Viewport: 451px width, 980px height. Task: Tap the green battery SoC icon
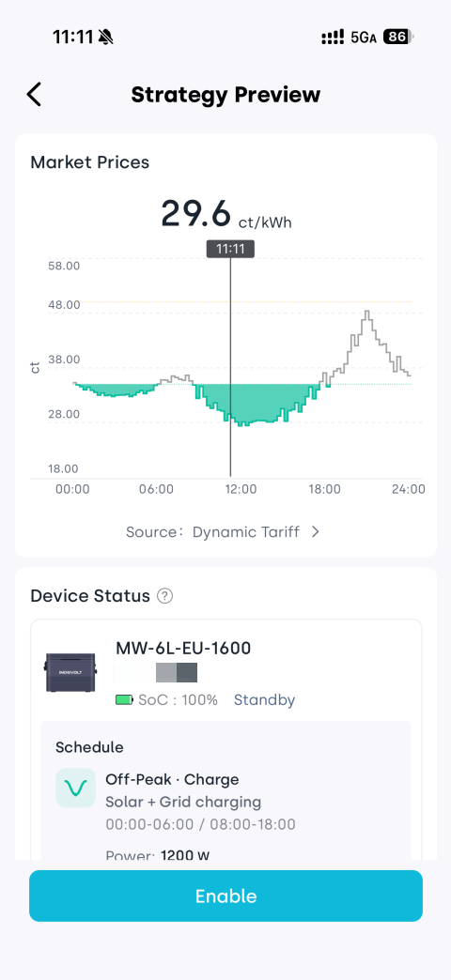tap(124, 700)
